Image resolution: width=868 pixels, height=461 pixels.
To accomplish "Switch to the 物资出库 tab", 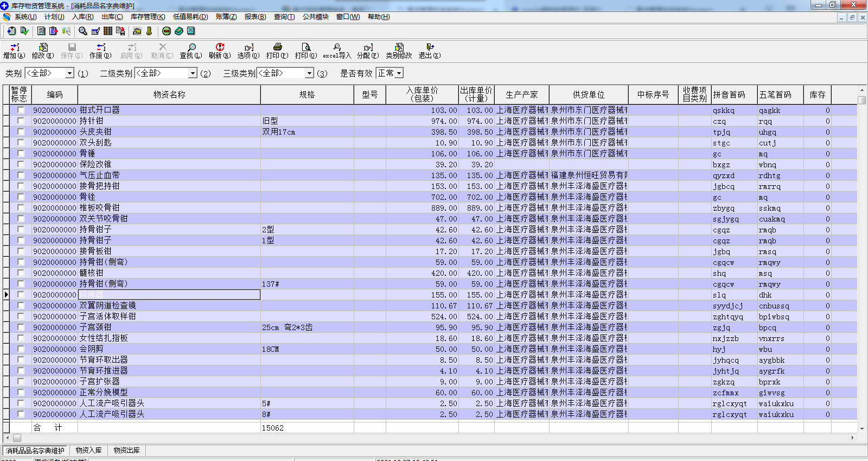I will click(126, 450).
